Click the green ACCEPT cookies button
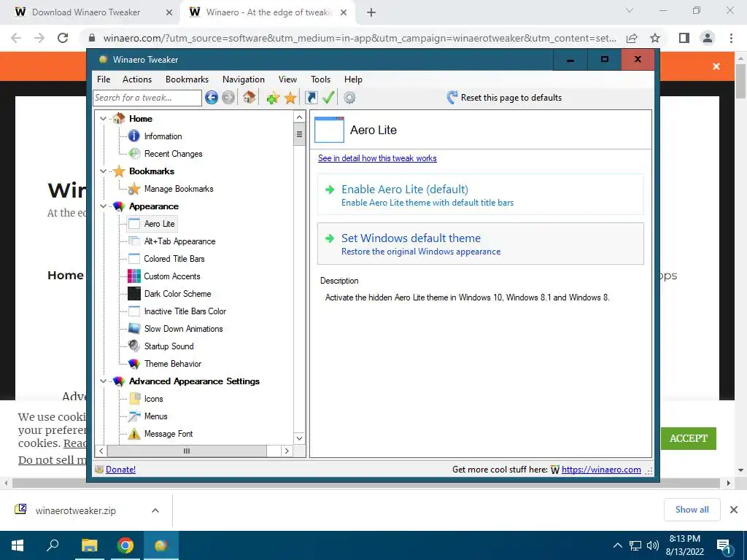This screenshot has height=560, width=747. (x=689, y=438)
